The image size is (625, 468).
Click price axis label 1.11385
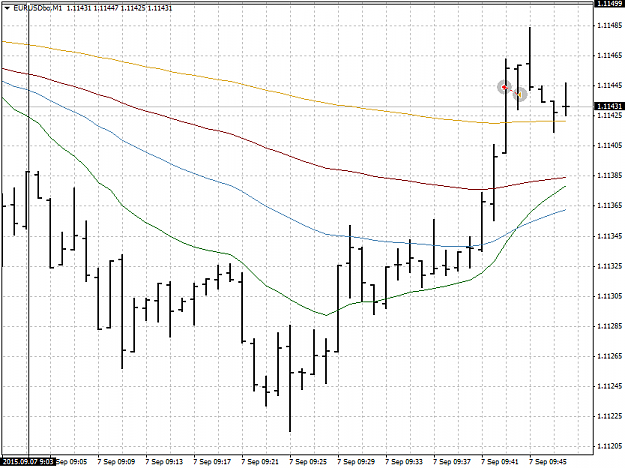pos(609,175)
